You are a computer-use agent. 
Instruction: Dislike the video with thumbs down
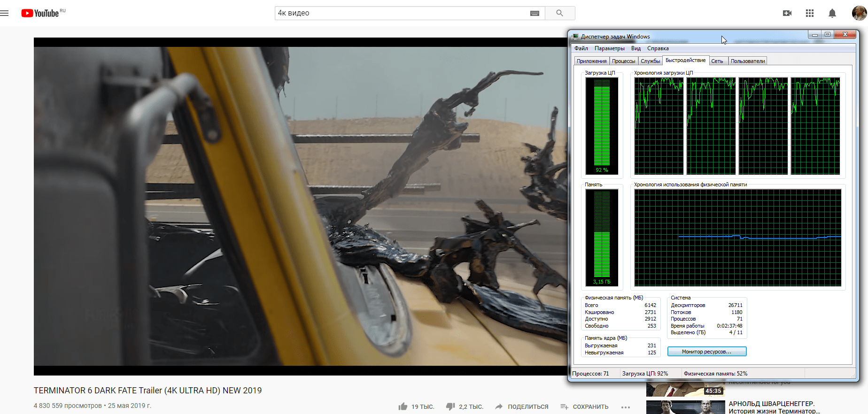pyautogui.click(x=450, y=406)
